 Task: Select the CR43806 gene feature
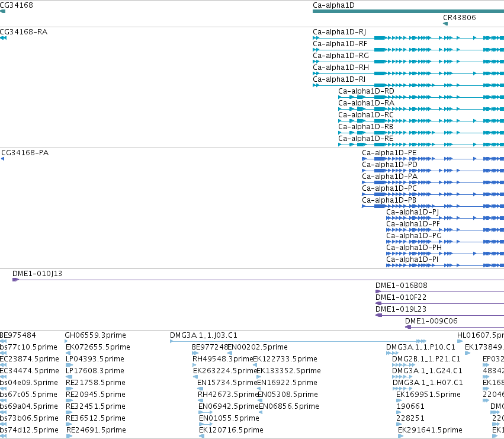445,24
